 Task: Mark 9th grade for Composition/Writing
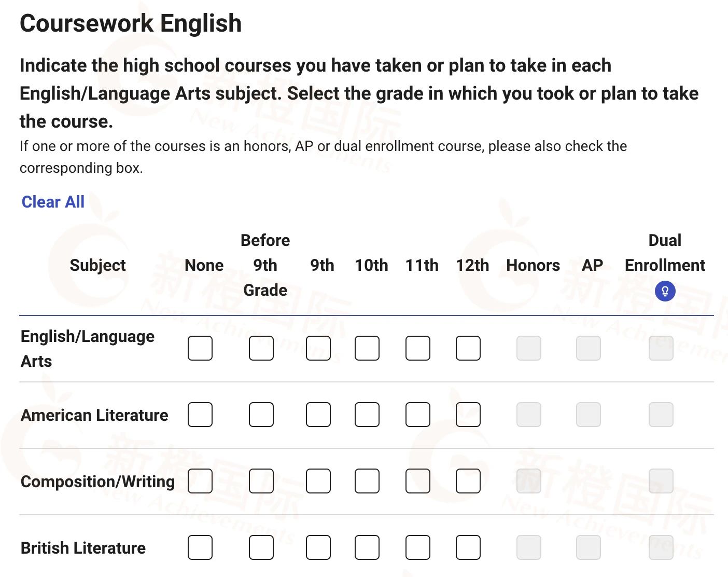(318, 481)
